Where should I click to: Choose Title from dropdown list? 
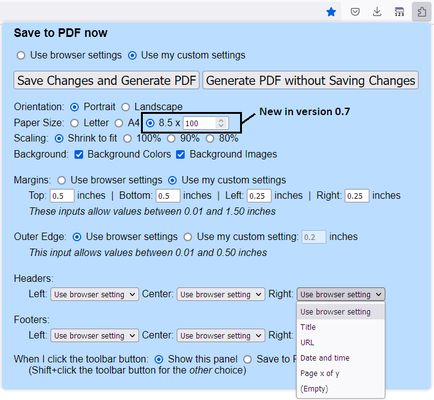coord(341,327)
